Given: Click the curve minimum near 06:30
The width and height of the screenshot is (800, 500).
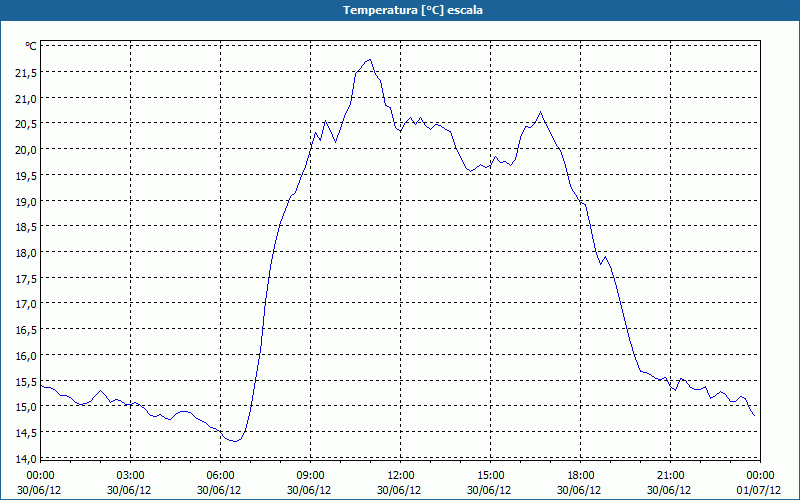Looking at the screenshot, I should tap(235, 441).
